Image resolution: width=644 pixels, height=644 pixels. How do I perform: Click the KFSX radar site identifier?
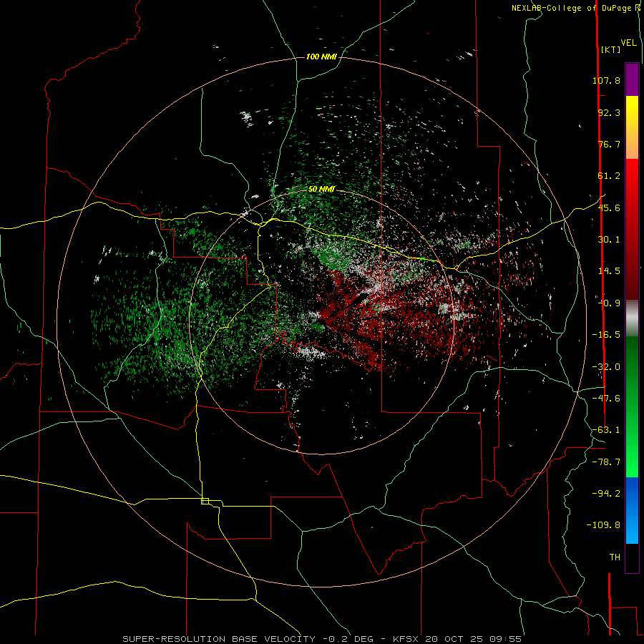[x=406, y=639]
